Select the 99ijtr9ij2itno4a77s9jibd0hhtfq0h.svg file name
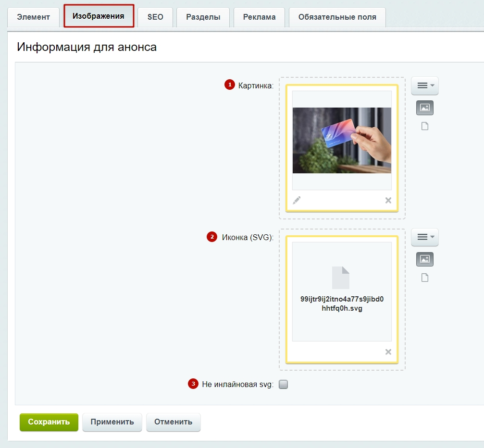 click(342, 303)
